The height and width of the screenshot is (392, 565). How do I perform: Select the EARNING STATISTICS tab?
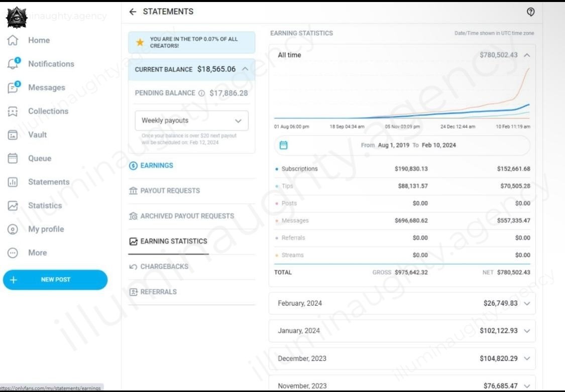click(x=174, y=241)
